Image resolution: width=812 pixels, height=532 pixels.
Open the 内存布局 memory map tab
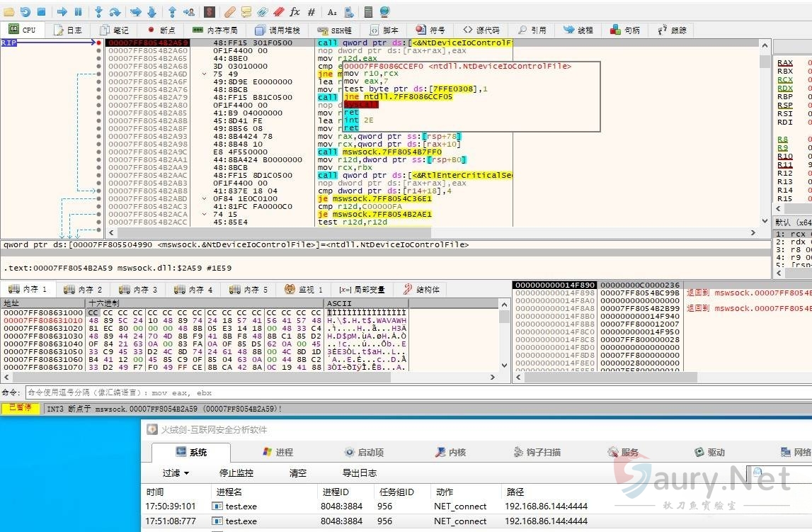click(215, 30)
